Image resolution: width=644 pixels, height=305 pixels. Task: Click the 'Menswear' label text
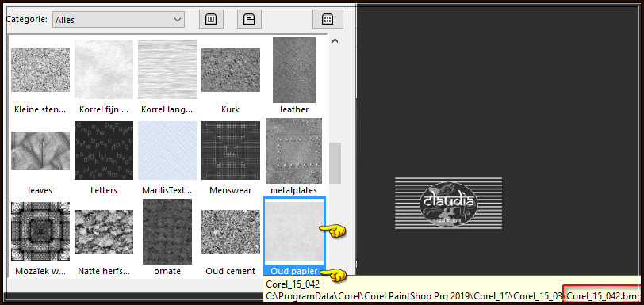[231, 190]
